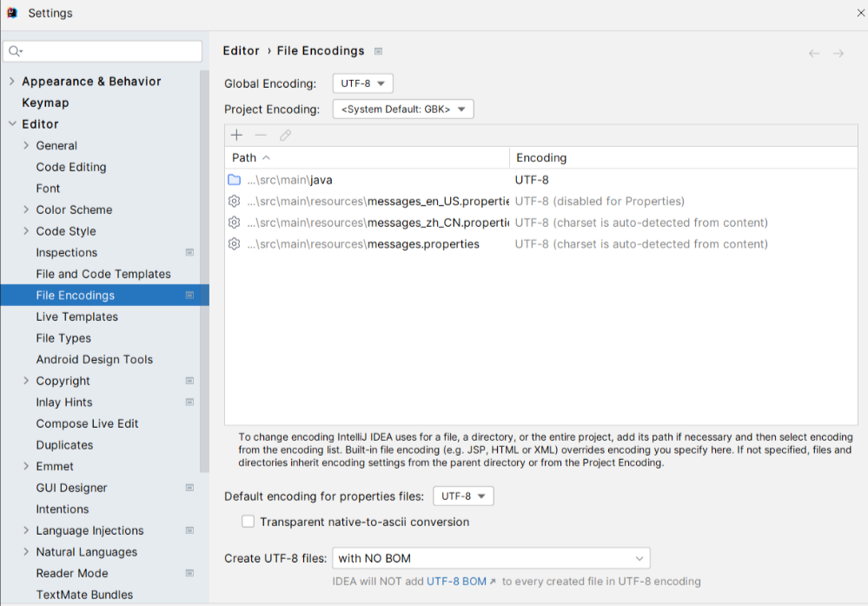Click the back navigation arrow
The image size is (868, 606).
pyautogui.click(x=814, y=53)
